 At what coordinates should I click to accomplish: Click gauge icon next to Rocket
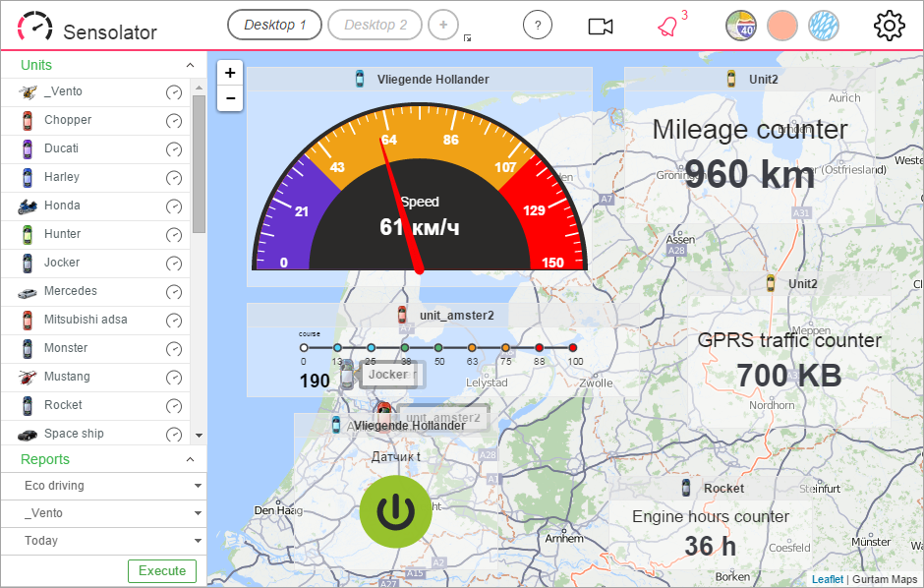pos(174,406)
